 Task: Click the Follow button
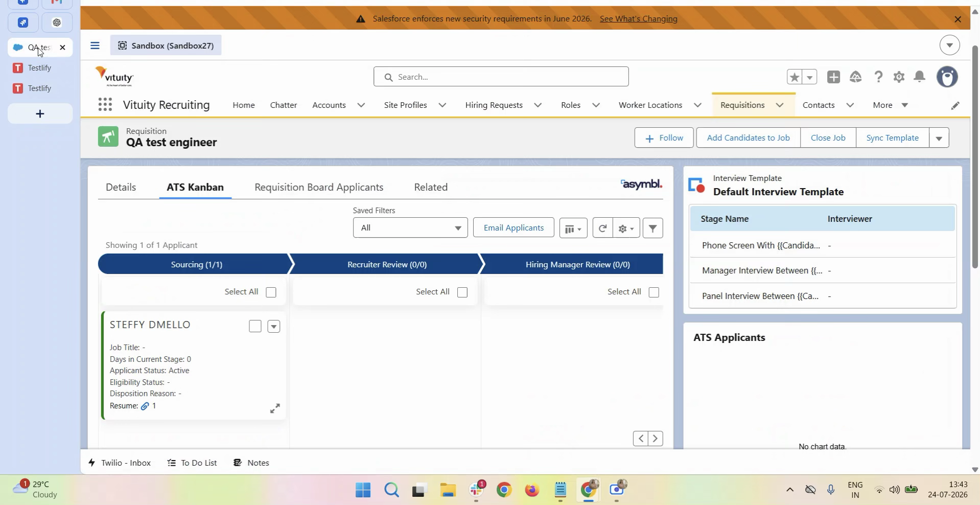tap(664, 138)
